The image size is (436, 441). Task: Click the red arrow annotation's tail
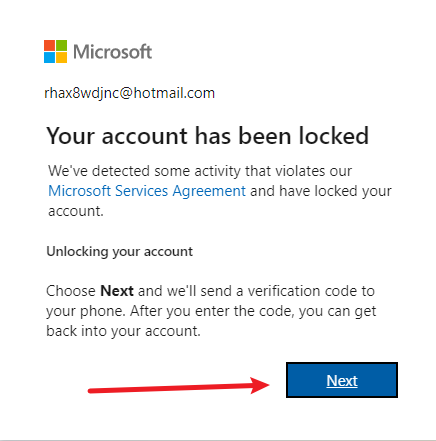coord(92,390)
